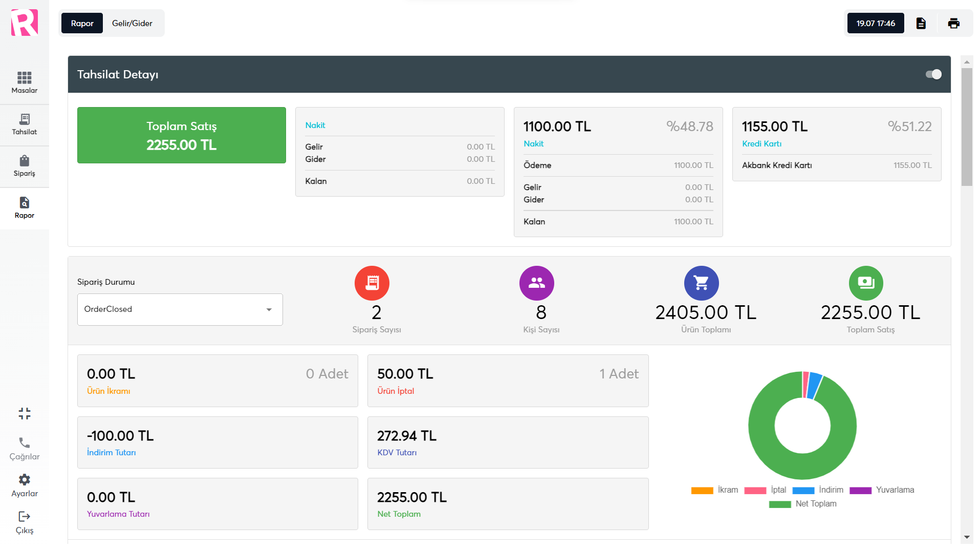Toggle the Tahsilat Detayı switch

coord(933,74)
